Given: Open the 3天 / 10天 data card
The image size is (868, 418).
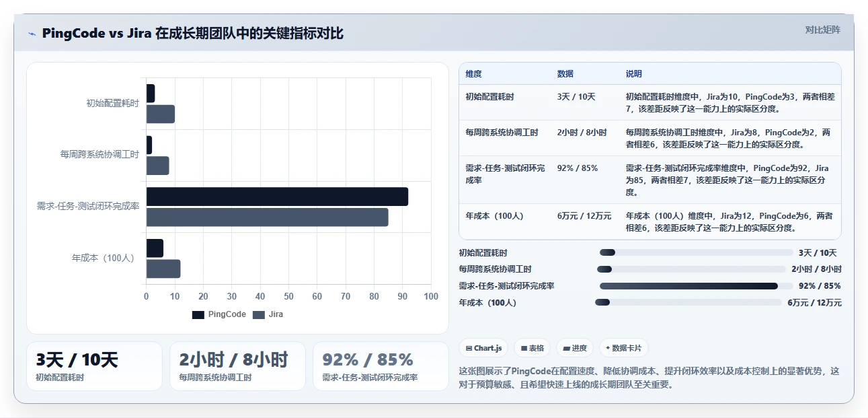Looking at the screenshot, I should [94, 366].
